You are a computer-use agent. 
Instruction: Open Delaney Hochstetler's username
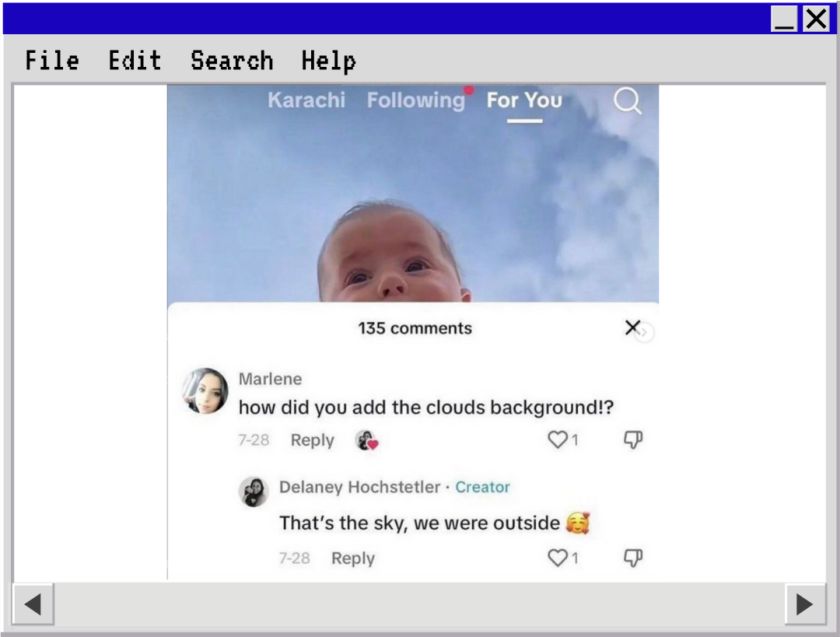pyautogui.click(x=359, y=487)
